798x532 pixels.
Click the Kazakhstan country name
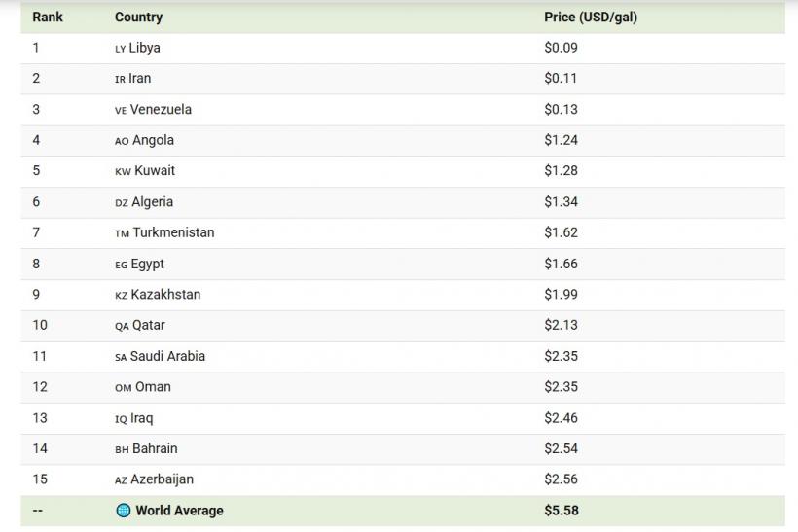click(165, 295)
